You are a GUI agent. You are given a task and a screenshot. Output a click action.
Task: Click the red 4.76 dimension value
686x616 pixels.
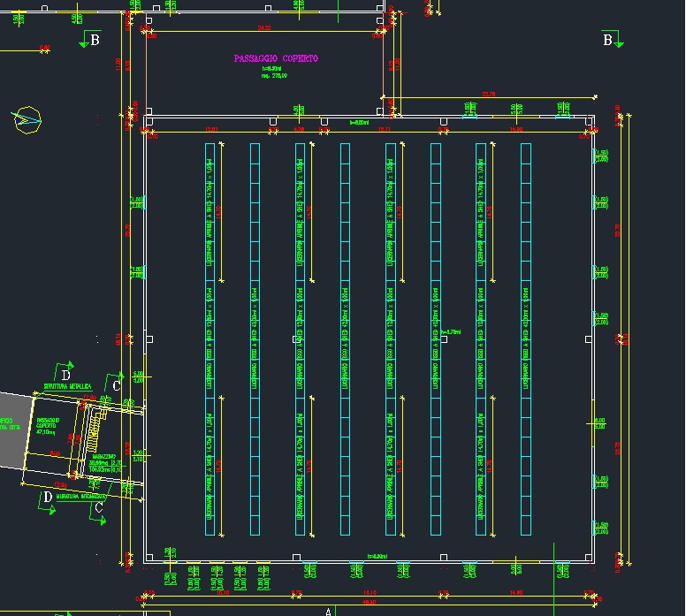tap(299, 130)
